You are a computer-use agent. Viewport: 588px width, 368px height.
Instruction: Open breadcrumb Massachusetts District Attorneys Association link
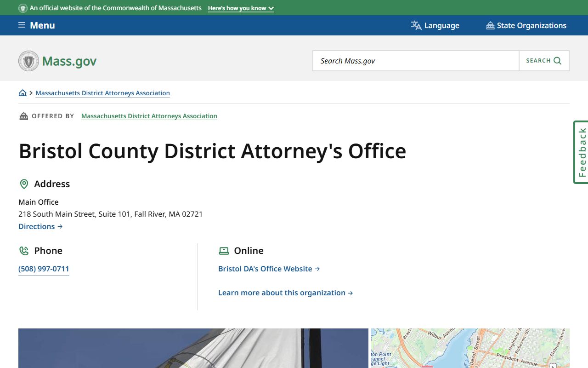pyautogui.click(x=103, y=93)
